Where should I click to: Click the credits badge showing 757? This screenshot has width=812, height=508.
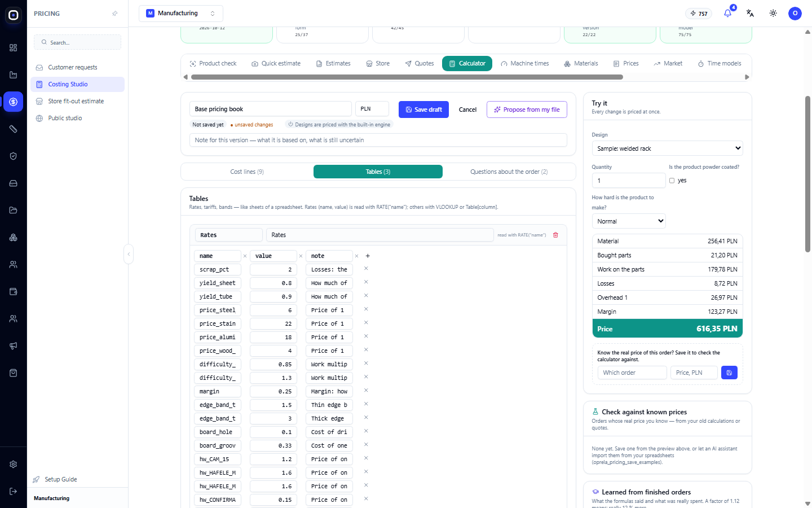[699, 14]
